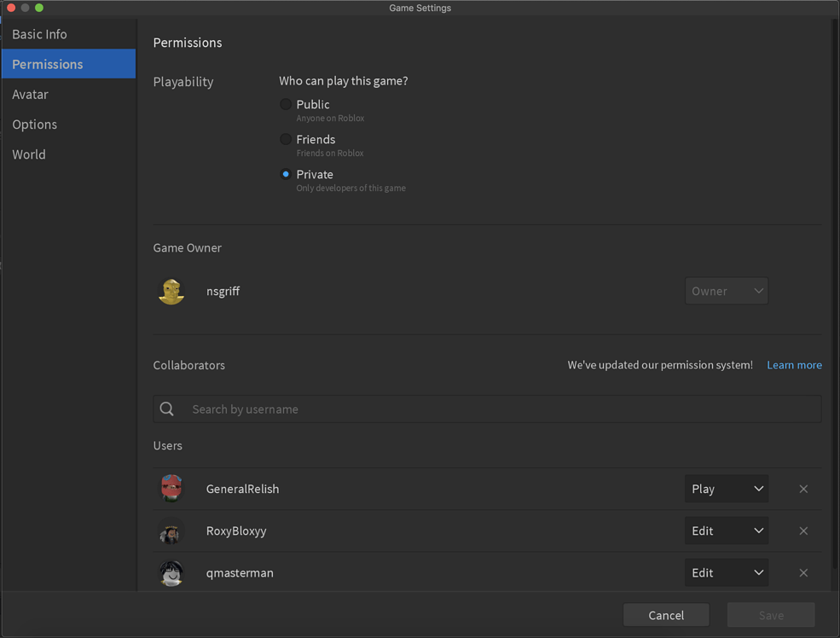Screen dimensions: 840x638
Task: Click nsgriff's avatar thumbnail
Action: pos(171,291)
